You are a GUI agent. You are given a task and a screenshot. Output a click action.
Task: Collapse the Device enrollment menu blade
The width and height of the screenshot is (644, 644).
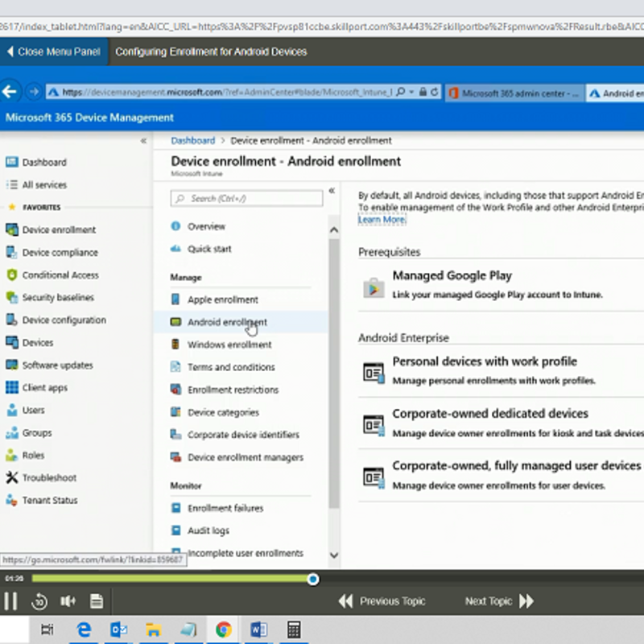point(332,191)
